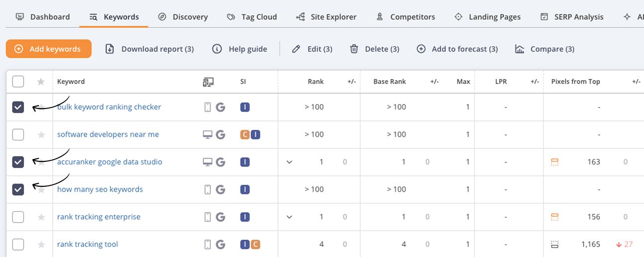Check software developers near me row
644x257 pixels.
coord(18,134)
